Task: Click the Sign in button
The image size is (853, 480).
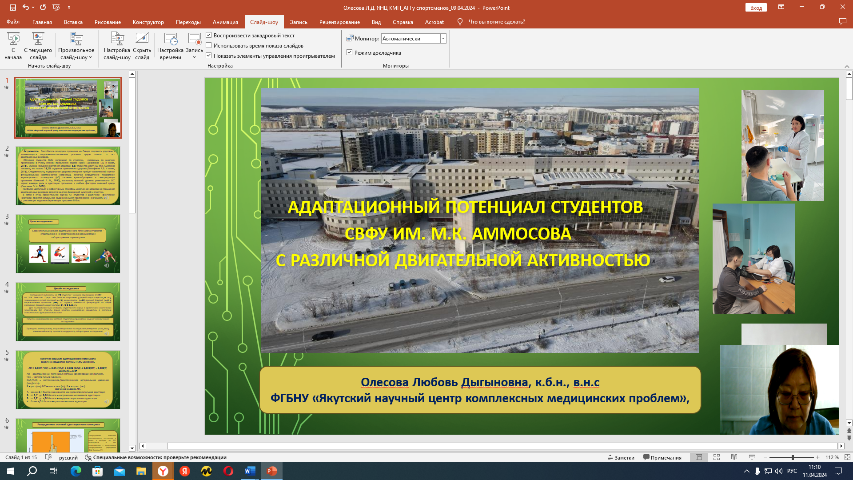Action: pos(754,7)
